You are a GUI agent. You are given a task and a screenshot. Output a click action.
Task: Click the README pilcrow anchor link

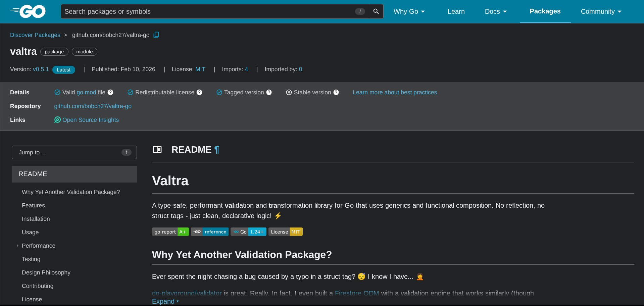pos(217,150)
